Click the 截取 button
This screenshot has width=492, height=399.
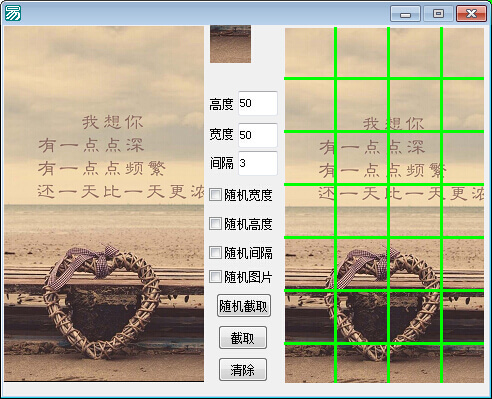coord(243,338)
